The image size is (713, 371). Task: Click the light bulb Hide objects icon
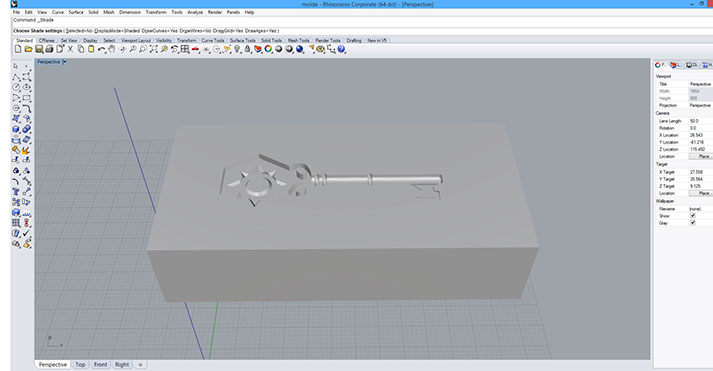[237, 49]
